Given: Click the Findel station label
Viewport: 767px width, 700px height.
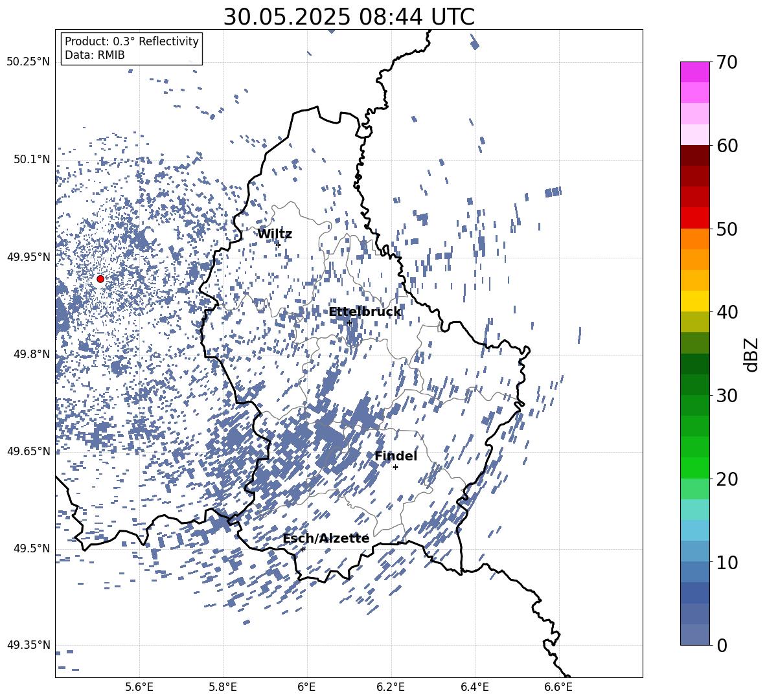Looking at the screenshot, I should [x=396, y=456].
